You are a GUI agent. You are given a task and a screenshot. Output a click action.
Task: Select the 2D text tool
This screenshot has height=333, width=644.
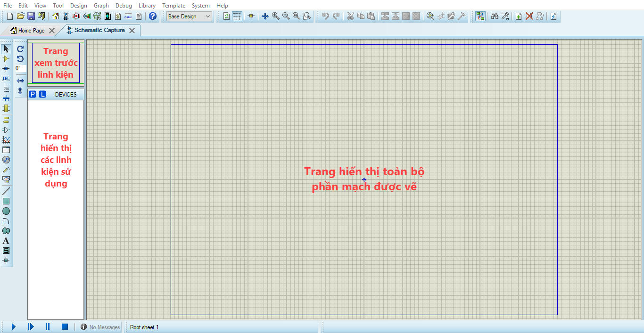coord(6,241)
